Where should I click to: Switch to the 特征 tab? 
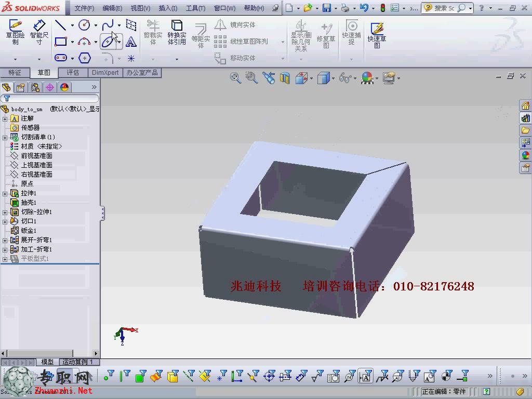pyautogui.click(x=15, y=72)
